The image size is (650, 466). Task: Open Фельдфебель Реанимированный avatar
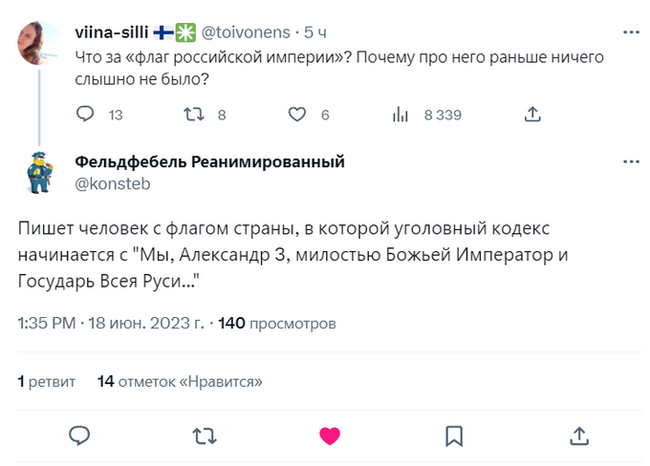(40, 173)
